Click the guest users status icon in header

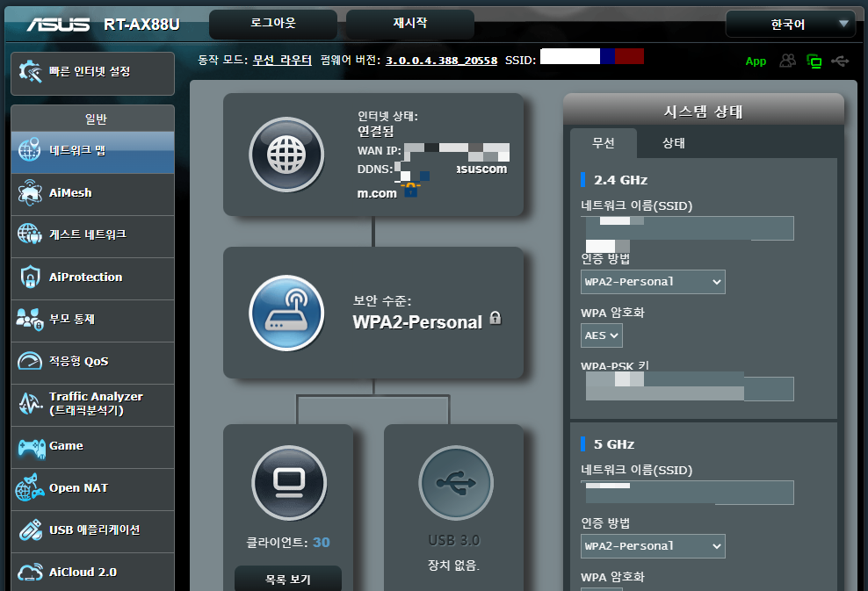tap(788, 61)
